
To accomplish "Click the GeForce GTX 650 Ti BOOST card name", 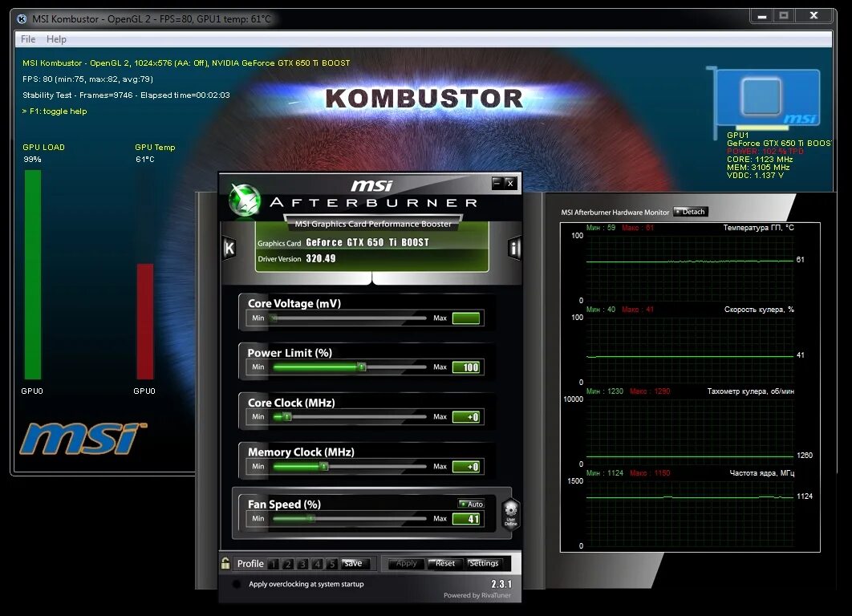I will (x=367, y=242).
